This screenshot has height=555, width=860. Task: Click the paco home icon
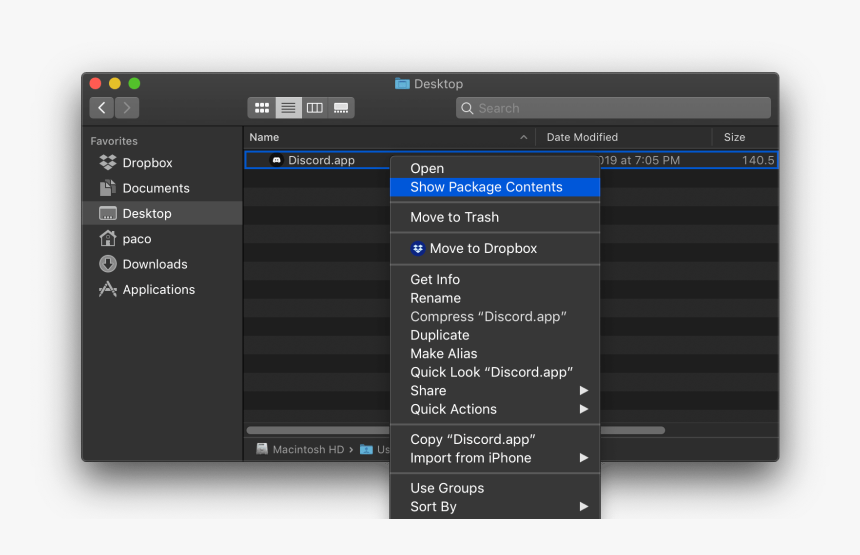[x=108, y=239]
